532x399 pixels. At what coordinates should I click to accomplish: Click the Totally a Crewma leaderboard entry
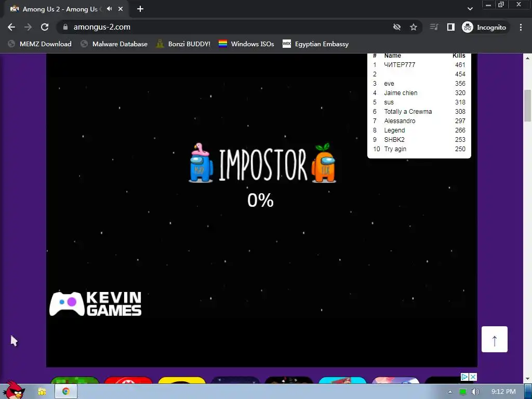point(419,112)
